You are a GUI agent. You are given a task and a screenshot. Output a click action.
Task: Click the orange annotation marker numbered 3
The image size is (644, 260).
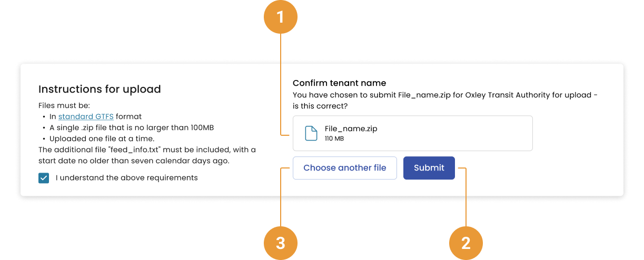coord(280,243)
